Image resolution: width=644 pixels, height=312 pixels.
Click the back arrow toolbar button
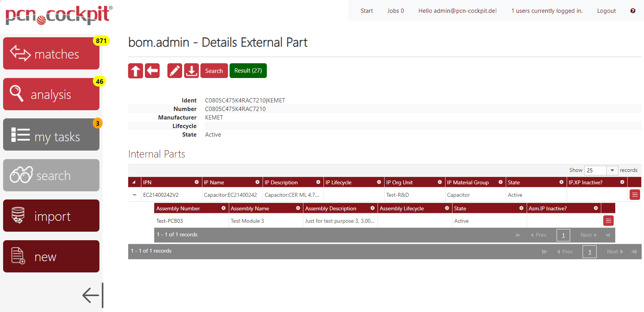[152, 71]
